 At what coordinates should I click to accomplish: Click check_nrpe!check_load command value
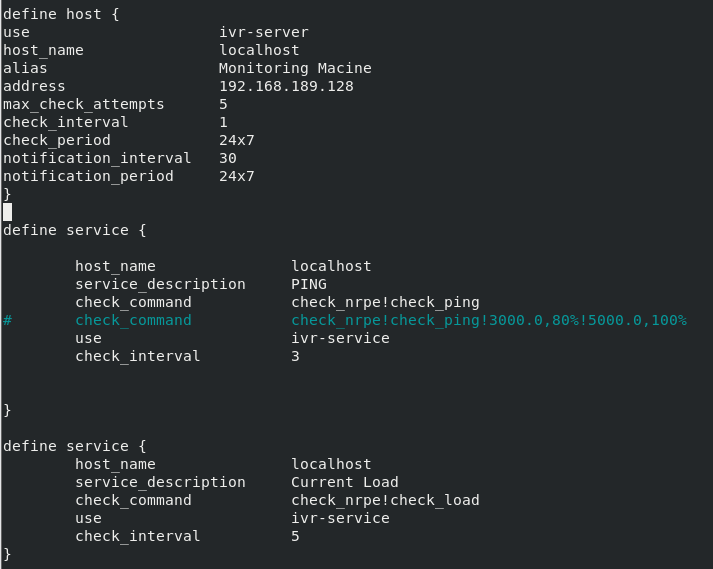385,500
